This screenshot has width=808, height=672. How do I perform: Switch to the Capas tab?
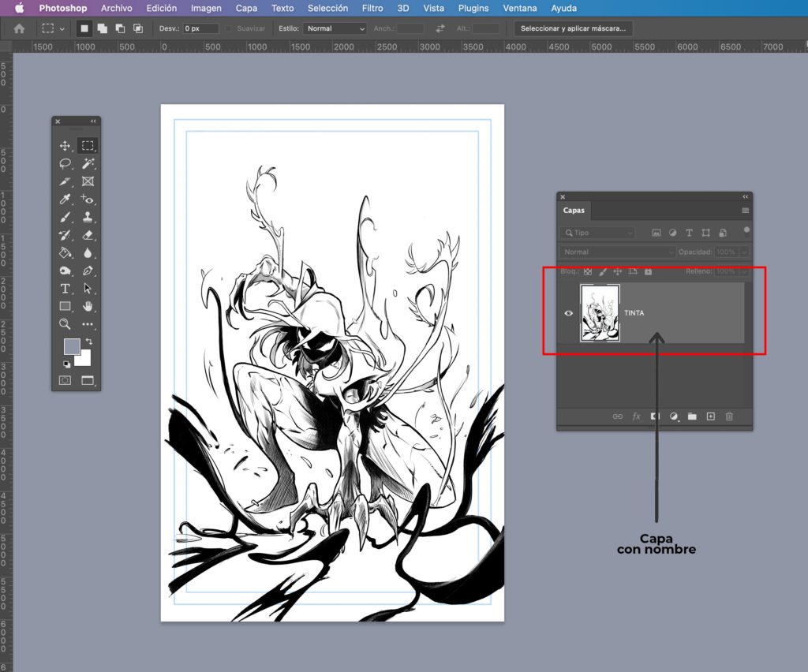(x=574, y=211)
